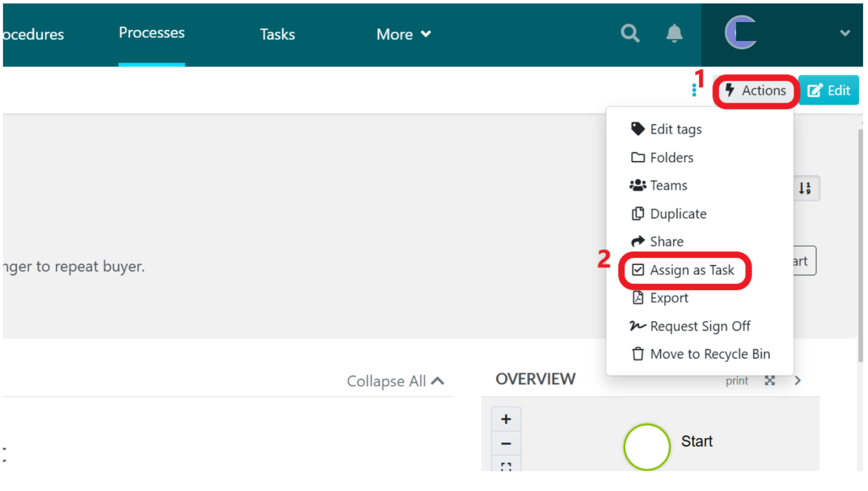Click the Actions button
The width and height of the screenshot is (868, 491).
[x=755, y=90]
